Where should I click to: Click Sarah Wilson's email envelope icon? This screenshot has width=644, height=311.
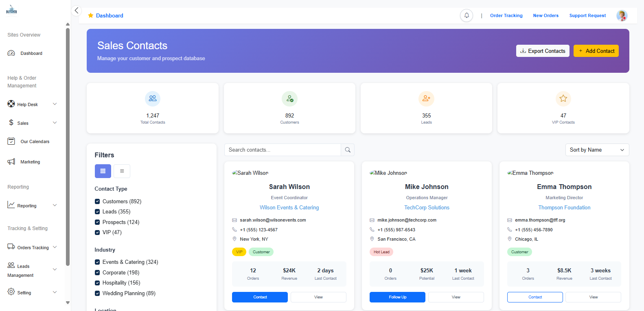coord(234,220)
